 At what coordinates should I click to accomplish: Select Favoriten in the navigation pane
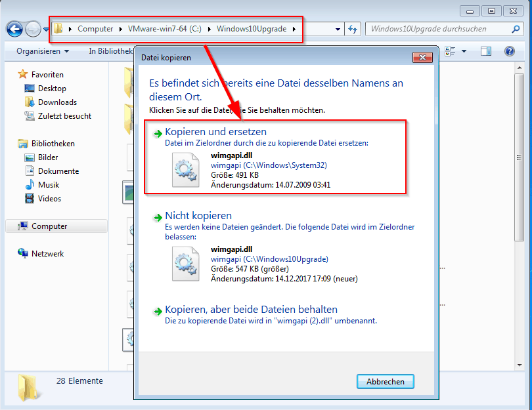coord(47,75)
